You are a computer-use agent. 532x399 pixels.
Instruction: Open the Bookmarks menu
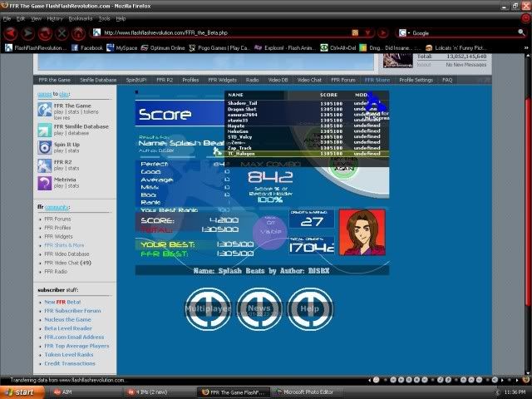[81, 17]
